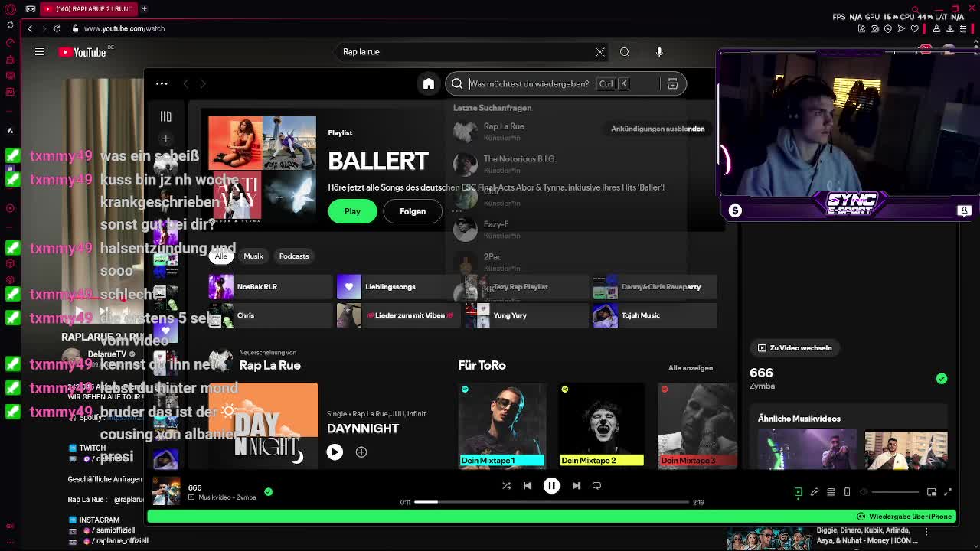The image size is (980, 551).
Task: Select 2Pac recent search
Action: click(567, 262)
